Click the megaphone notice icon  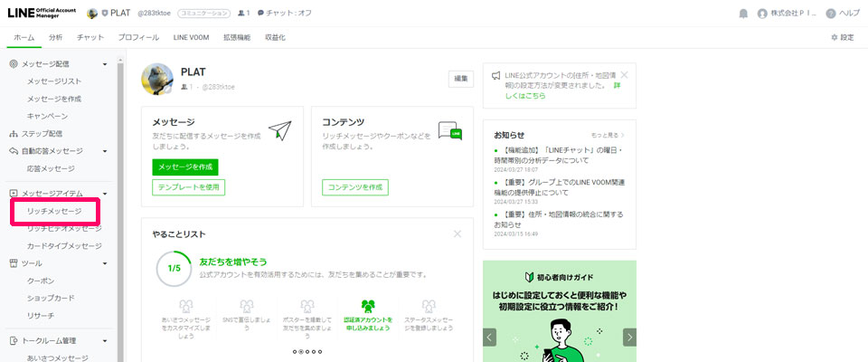click(496, 76)
